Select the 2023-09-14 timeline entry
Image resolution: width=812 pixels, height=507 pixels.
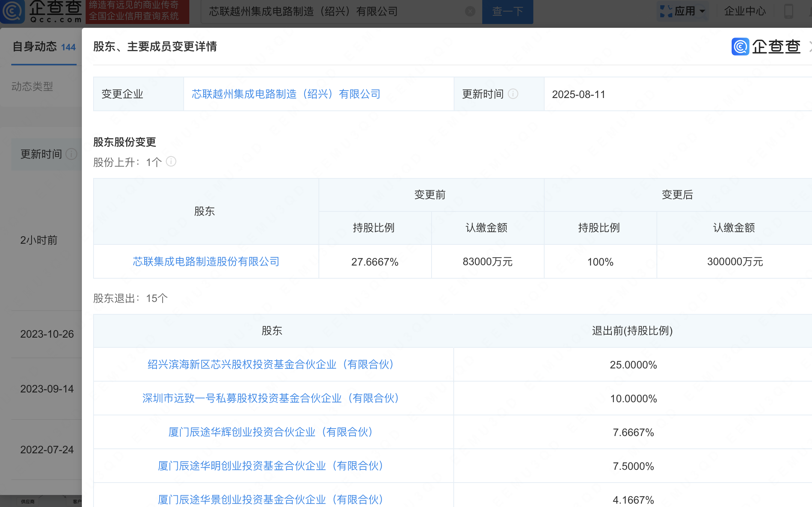47,389
